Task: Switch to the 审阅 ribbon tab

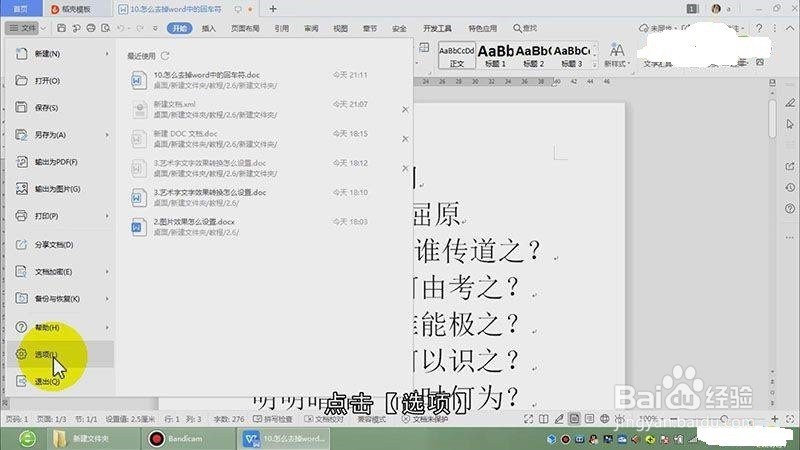Action: click(x=311, y=28)
